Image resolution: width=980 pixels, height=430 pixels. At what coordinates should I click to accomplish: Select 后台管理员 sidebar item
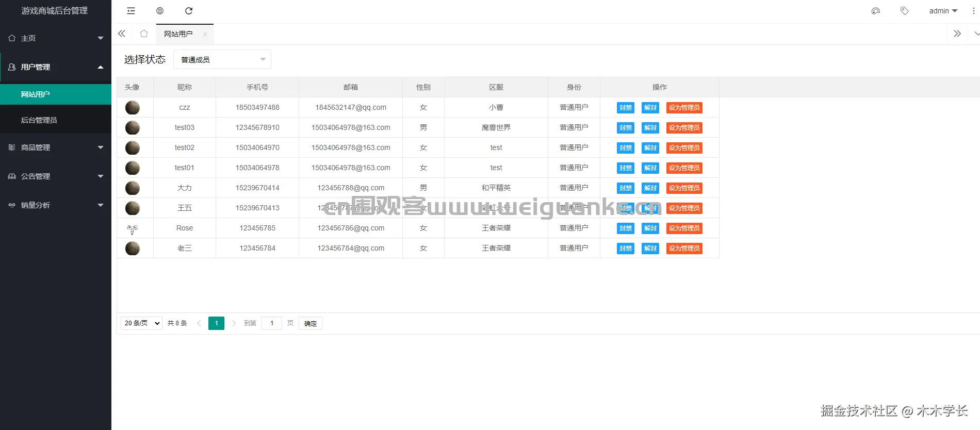click(x=56, y=120)
